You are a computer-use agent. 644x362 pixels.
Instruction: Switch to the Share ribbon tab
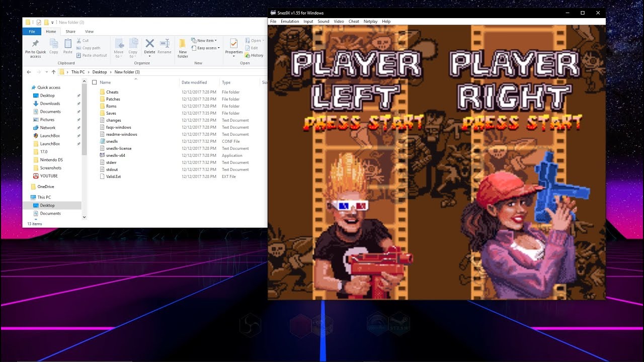pos(70,31)
